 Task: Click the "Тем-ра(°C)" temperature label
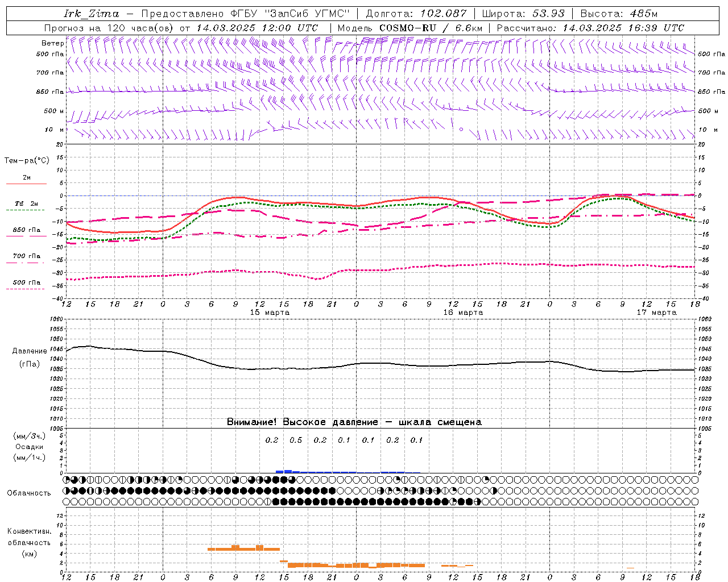pos(27,161)
